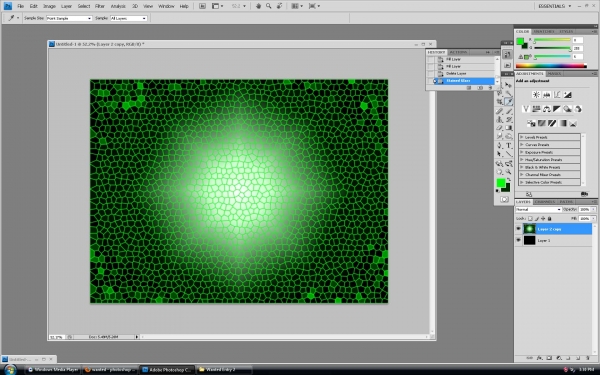The image size is (600, 375).
Task: Launch Bridge from the application bar
Action: point(202,6)
